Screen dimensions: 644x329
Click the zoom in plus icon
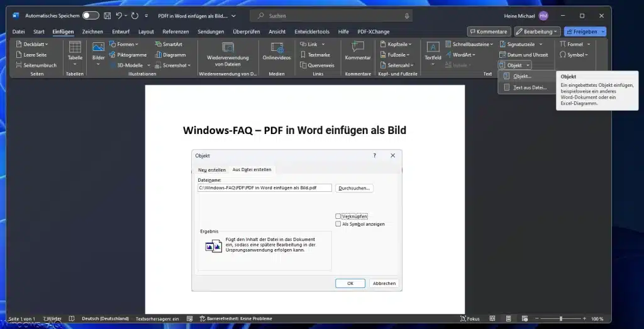coord(584,319)
